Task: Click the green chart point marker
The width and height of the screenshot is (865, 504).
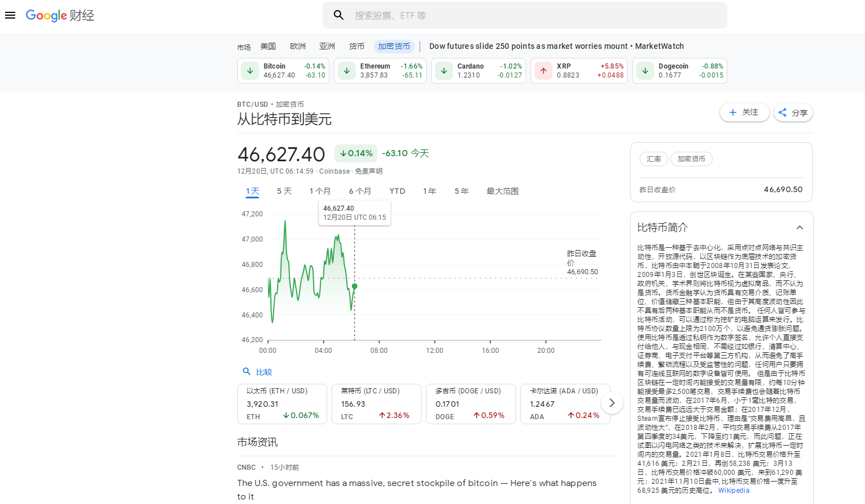Action: (355, 287)
